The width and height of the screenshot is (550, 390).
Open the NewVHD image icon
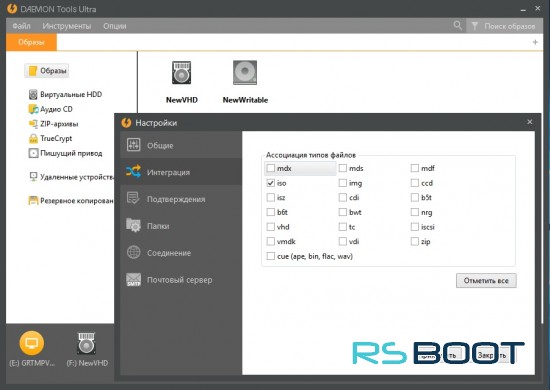[x=181, y=73]
